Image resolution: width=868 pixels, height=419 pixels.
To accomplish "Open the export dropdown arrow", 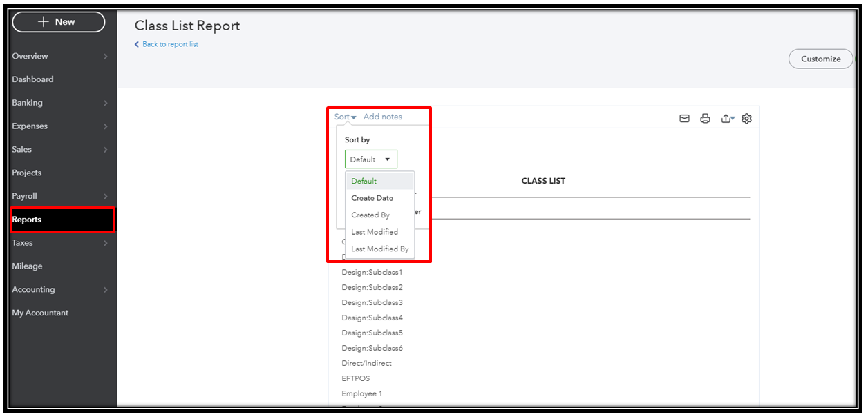I will tap(733, 119).
